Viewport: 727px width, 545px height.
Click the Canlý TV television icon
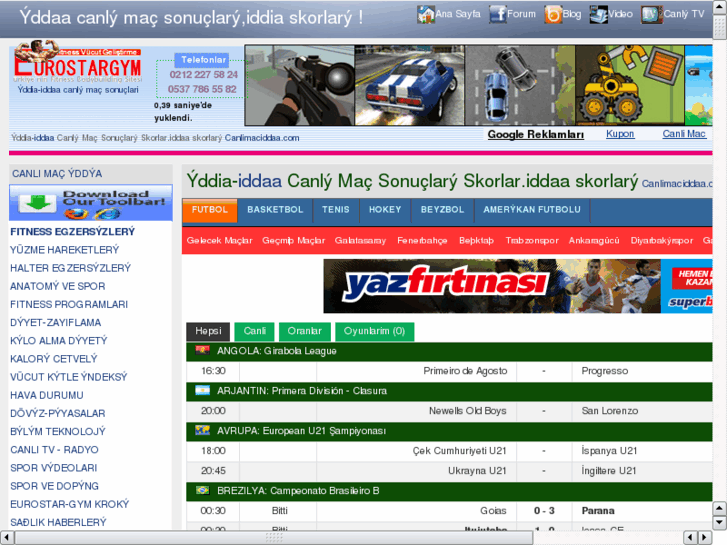coord(651,14)
